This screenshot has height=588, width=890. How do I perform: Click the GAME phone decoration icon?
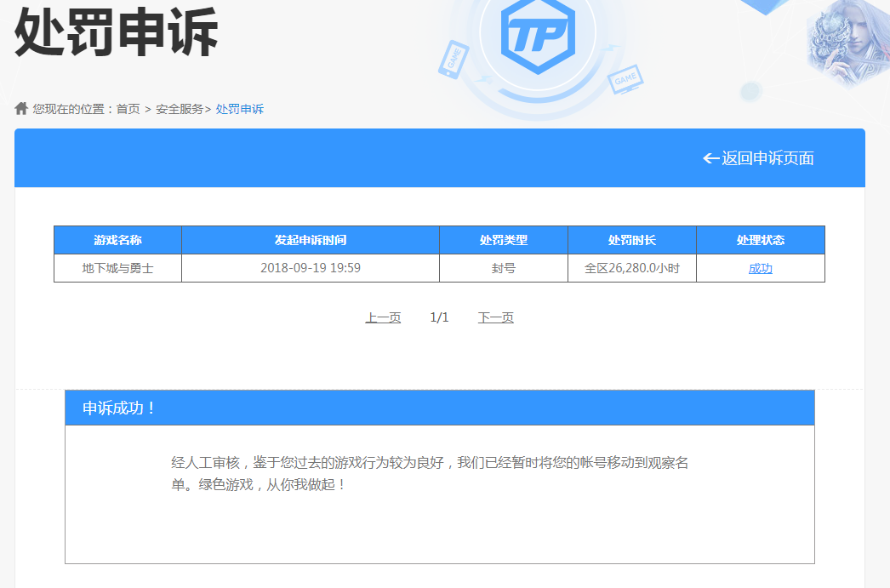(454, 60)
